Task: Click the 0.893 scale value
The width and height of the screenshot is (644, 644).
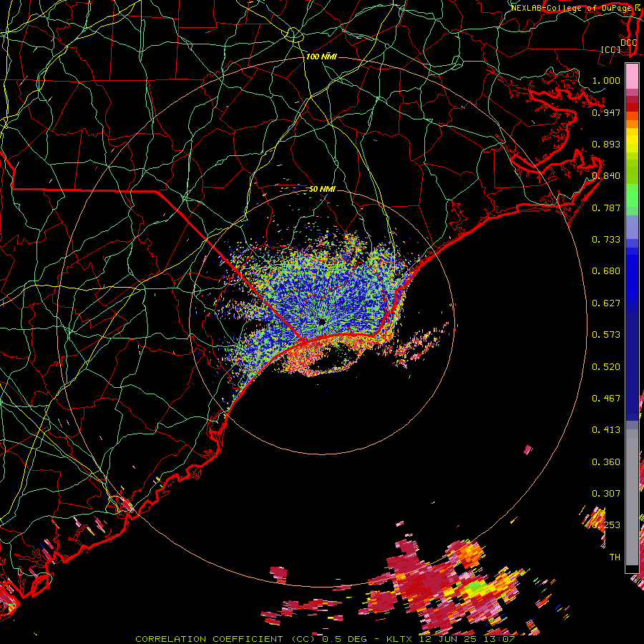Action: tap(606, 144)
